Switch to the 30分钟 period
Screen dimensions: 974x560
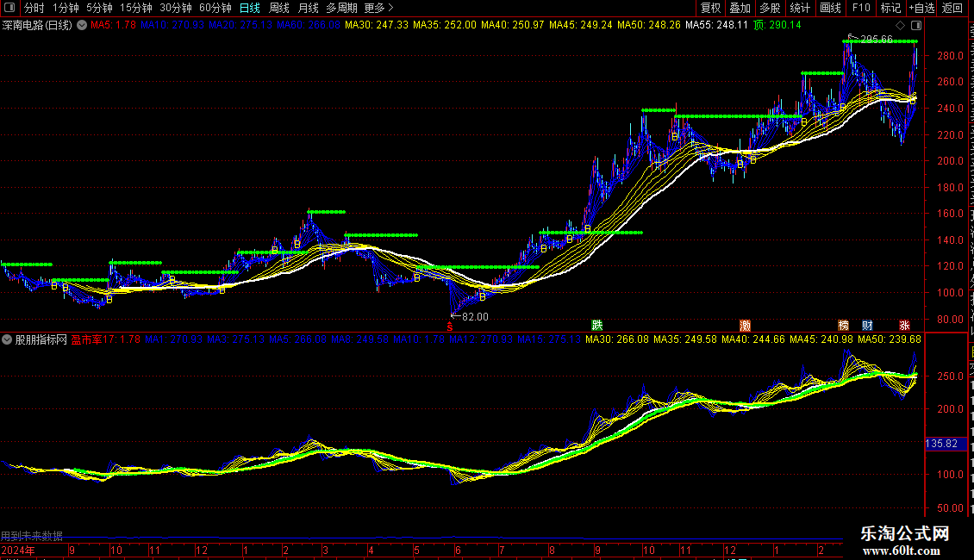(176, 8)
